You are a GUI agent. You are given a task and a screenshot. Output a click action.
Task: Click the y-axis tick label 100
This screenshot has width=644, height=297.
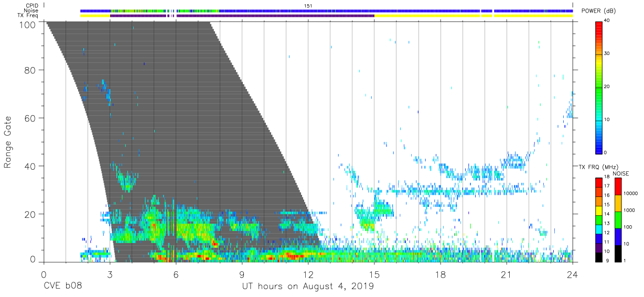27,25
